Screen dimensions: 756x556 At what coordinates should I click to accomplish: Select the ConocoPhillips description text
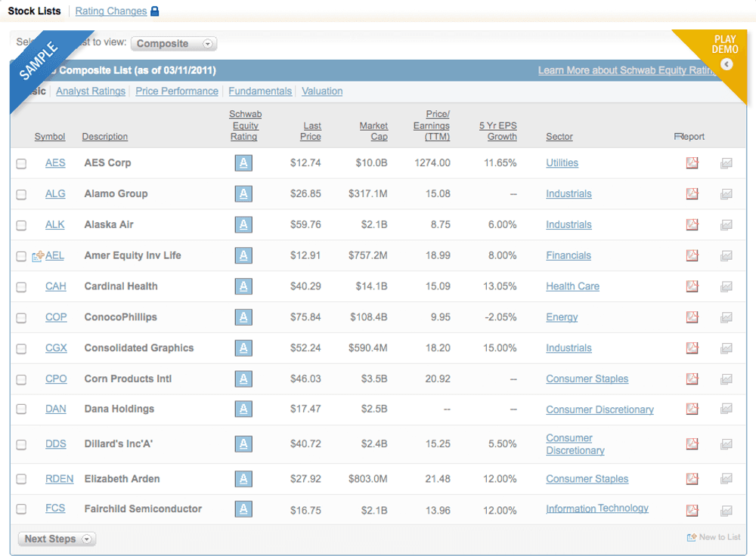[120, 317]
